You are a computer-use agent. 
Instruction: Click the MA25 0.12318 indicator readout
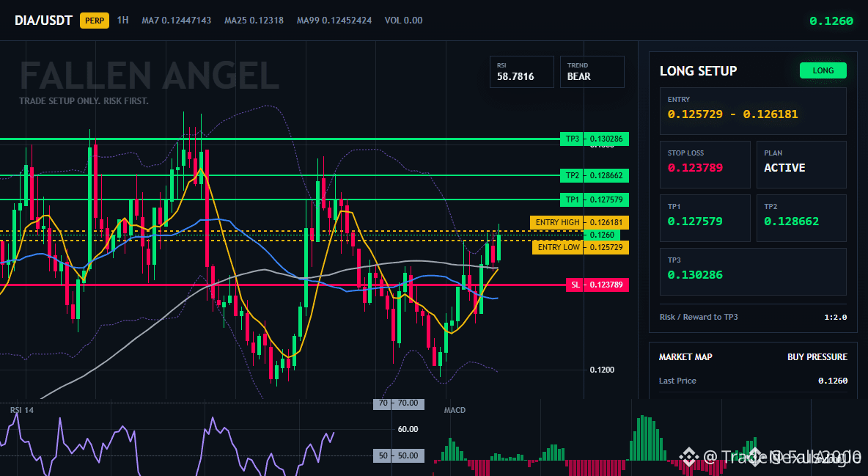[254, 21]
